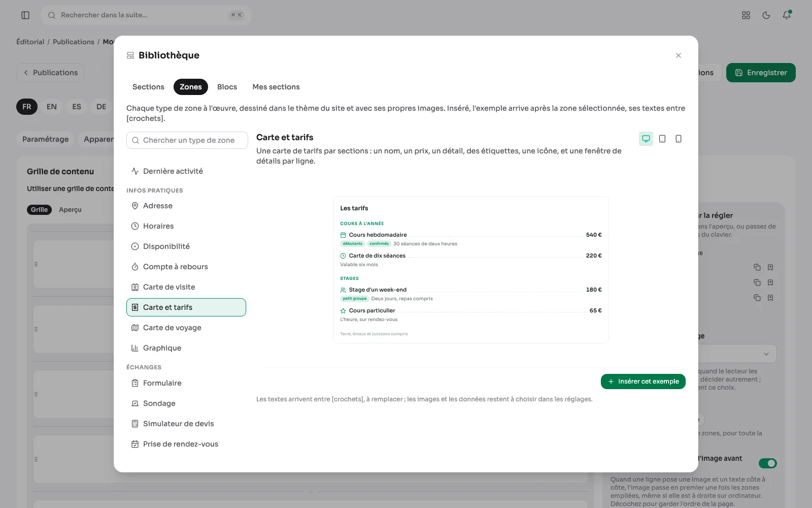Open the apps grid icon
The image size is (812, 508).
[x=746, y=15]
